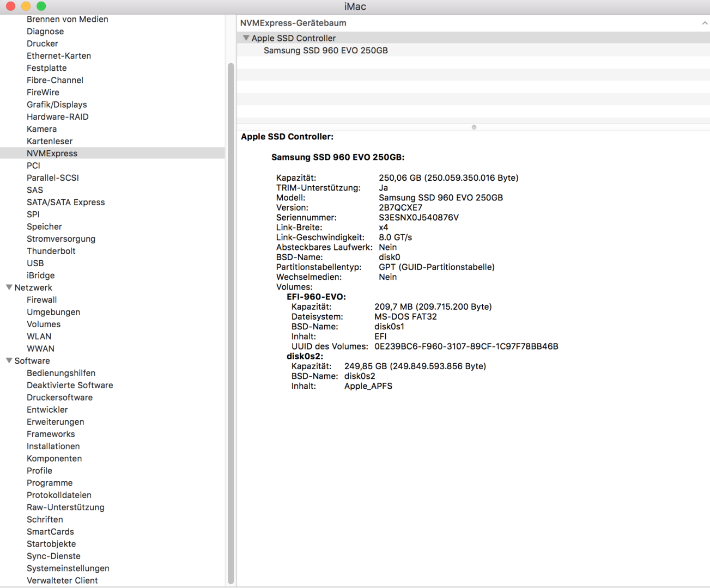Open Stromversorgung sidebar entry
Image resolution: width=710 pixels, height=588 pixels.
click(61, 238)
